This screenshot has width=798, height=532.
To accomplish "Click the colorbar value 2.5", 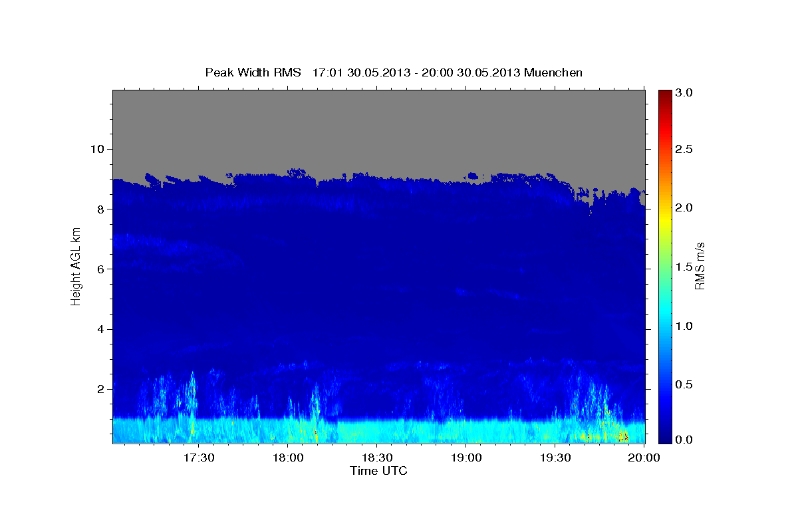I will [685, 150].
